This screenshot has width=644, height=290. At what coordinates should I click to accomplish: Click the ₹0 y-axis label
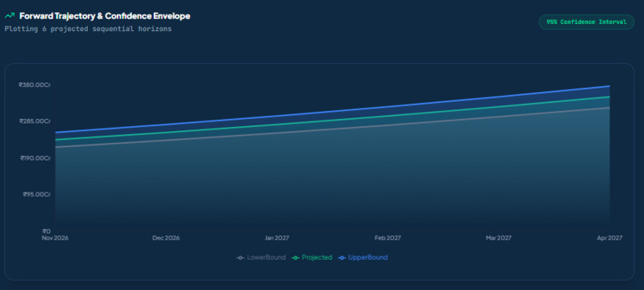click(x=47, y=231)
